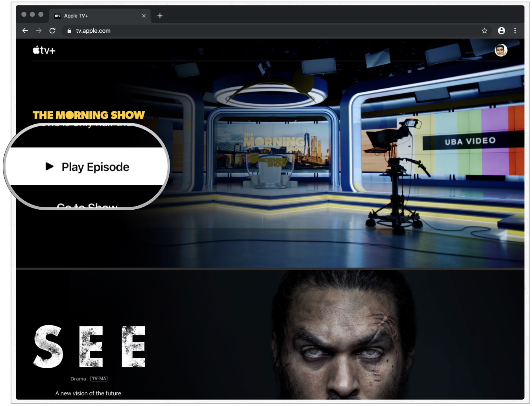
Task: Bookmark this page with the star icon
Action: (484, 31)
